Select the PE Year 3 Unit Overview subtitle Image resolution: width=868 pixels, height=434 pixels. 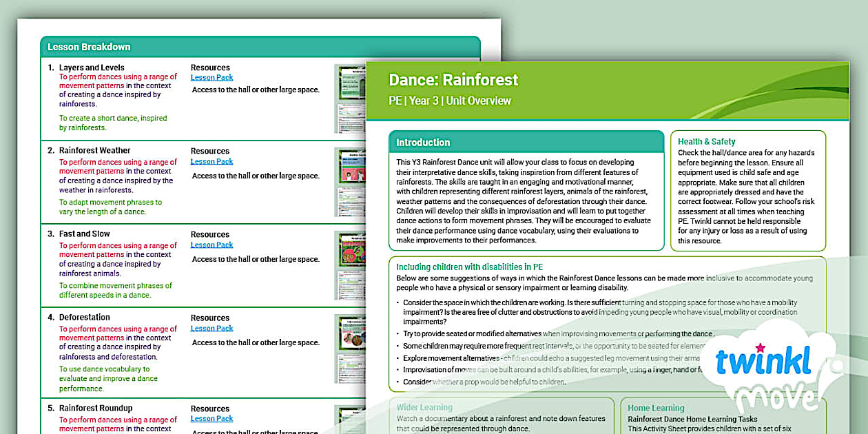click(449, 101)
